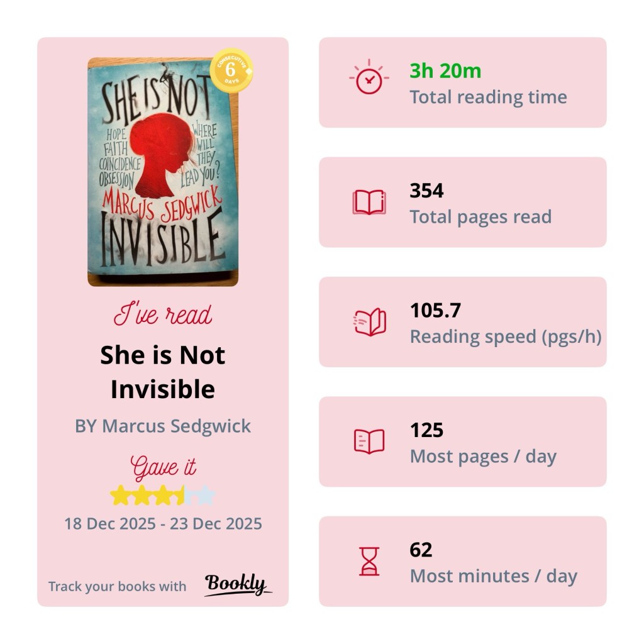This screenshot has width=644, height=644.
Task: Click the Gave it script label
Action: 163,467
